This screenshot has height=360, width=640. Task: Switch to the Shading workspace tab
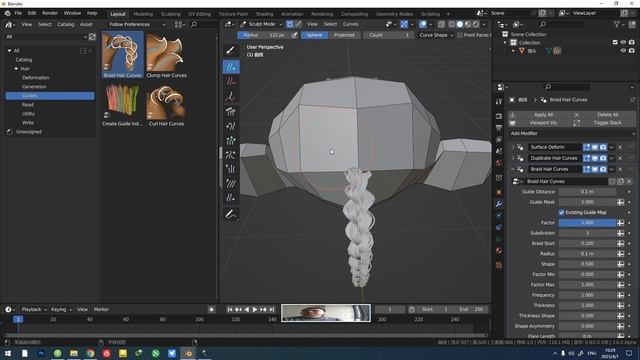[x=264, y=14]
